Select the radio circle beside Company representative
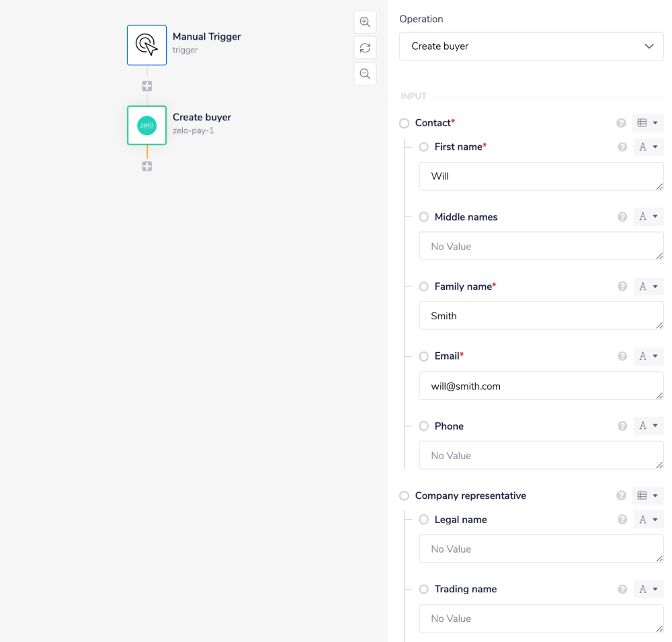Image resolution: width=672 pixels, height=642 pixels. coord(404,495)
